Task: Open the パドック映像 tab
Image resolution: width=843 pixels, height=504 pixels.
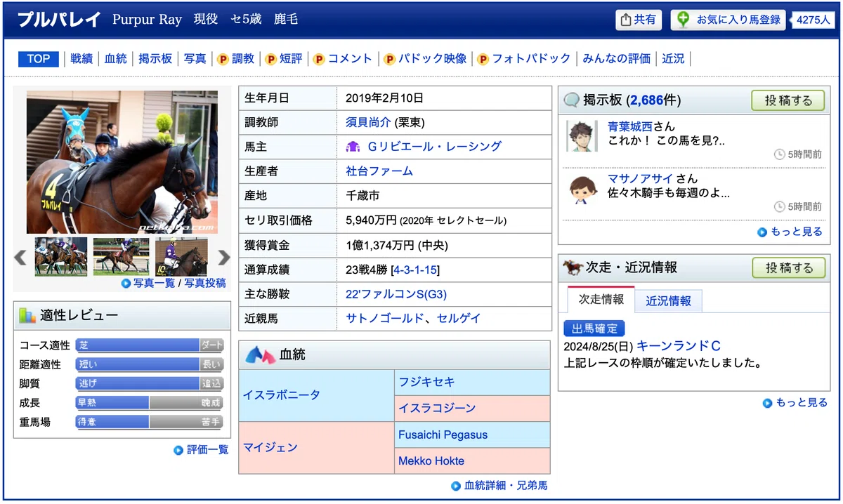Action: (433, 59)
